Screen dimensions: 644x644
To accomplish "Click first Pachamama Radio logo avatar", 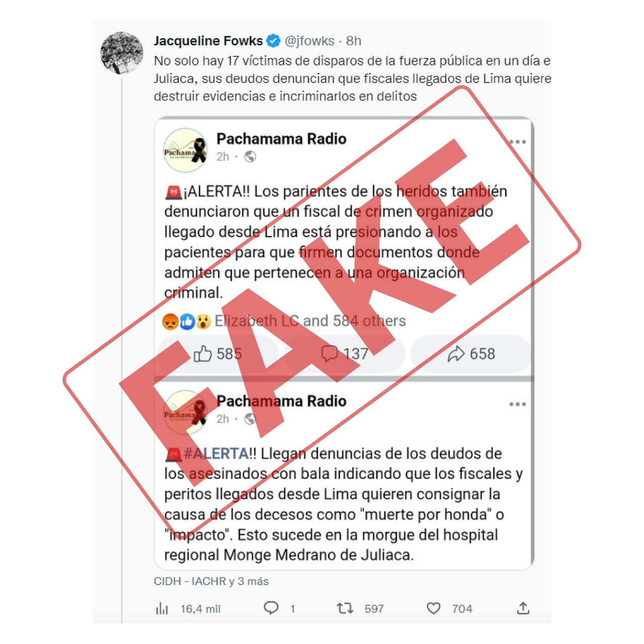I will pos(185,150).
